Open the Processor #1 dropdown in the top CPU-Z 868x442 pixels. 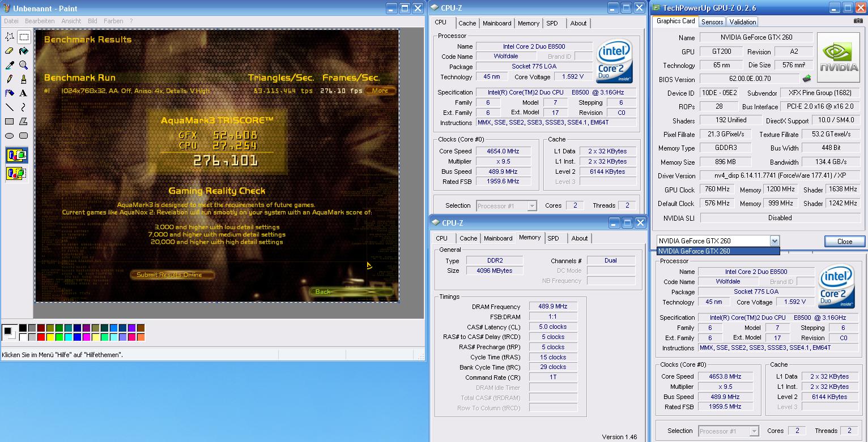[507, 206]
